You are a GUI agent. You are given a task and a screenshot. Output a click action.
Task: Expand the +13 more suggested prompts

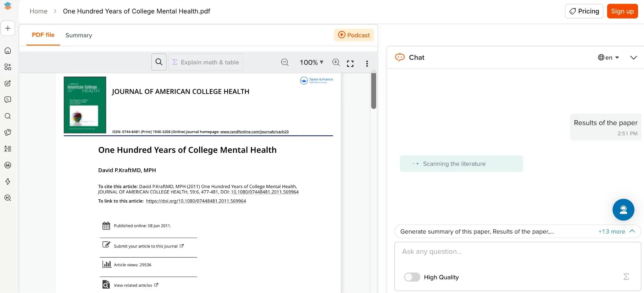tap(616, 231)
